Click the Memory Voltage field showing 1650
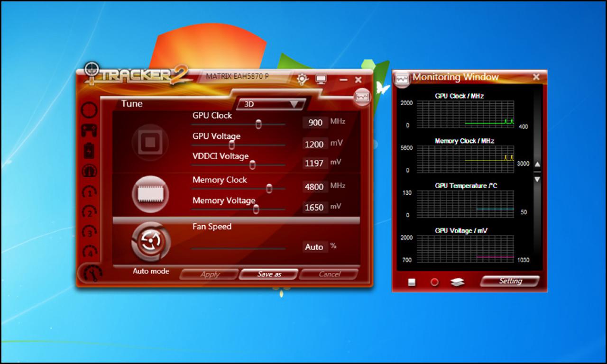607x364 pixels. click(315, 208)
